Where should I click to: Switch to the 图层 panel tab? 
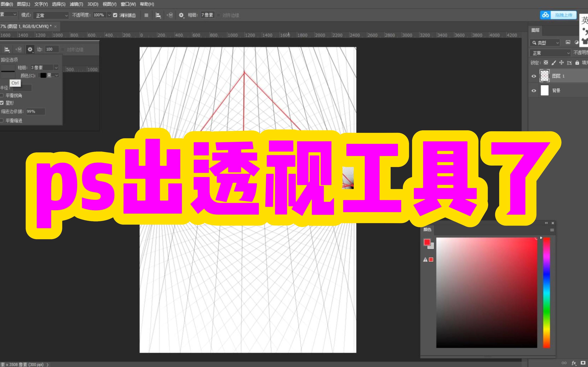click(x=536, y=30)
